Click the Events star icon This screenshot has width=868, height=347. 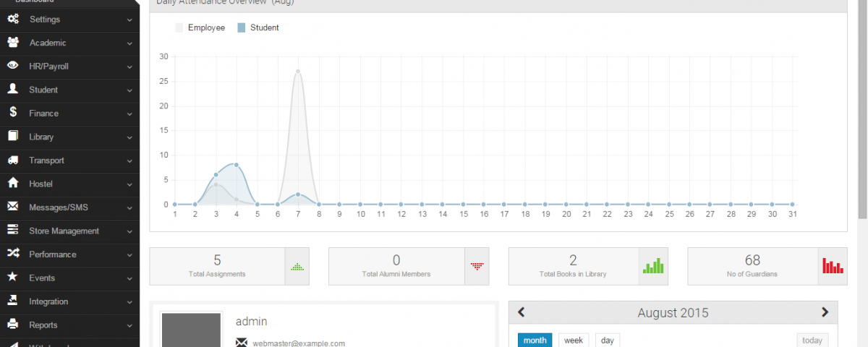[x=13, y=278]
